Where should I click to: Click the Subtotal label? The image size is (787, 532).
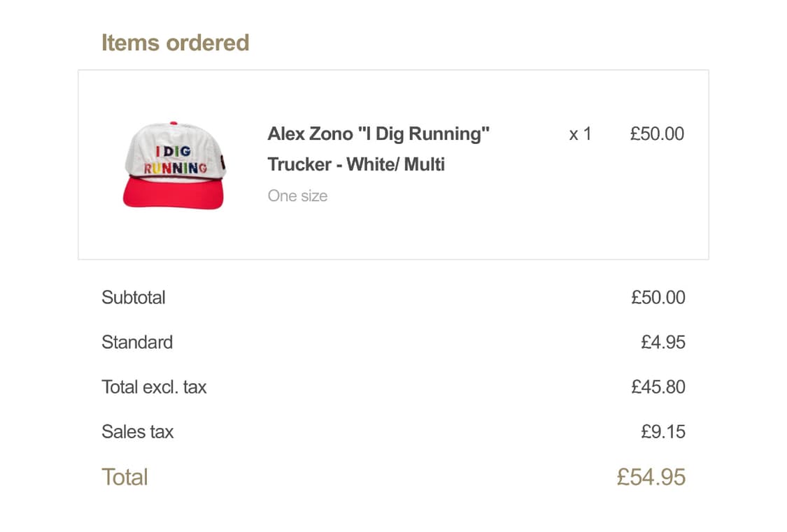coord(134,297)
